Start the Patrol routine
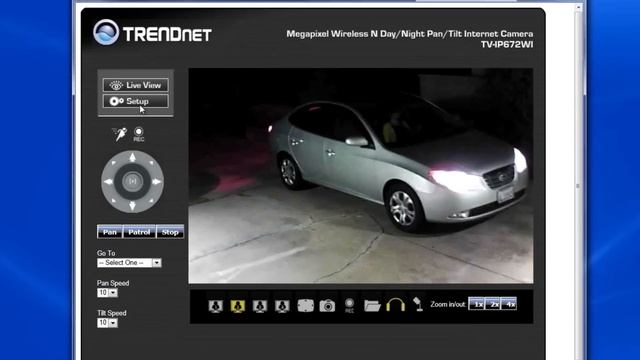This screenshot has width=640, height=360. coord(139,232)
